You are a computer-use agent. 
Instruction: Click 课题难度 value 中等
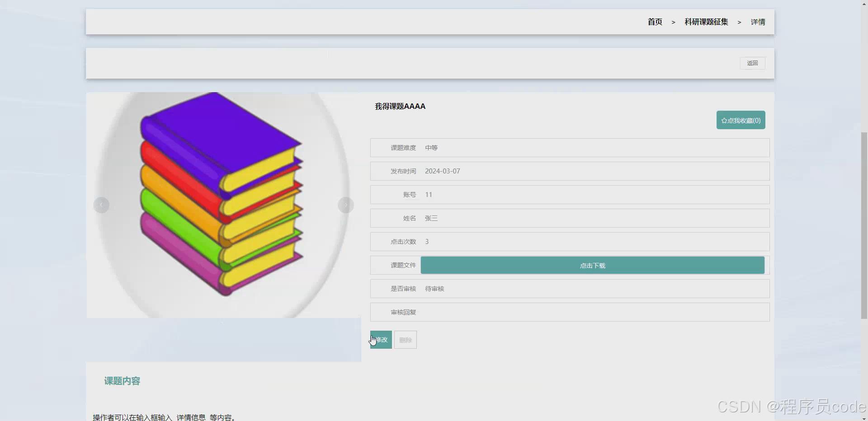click(431, 148)
